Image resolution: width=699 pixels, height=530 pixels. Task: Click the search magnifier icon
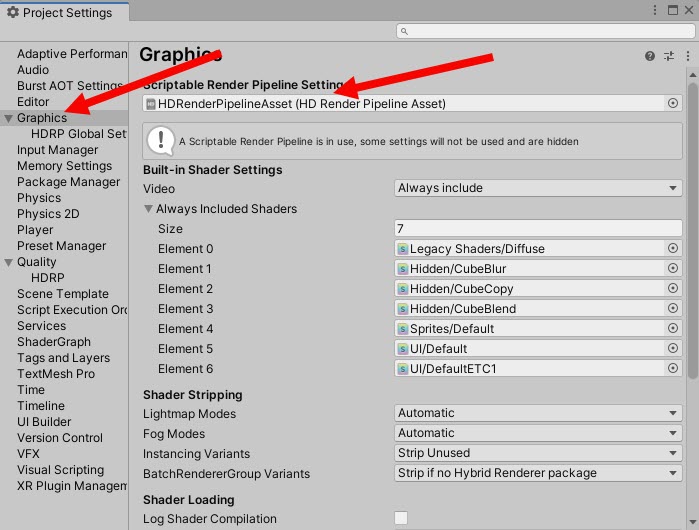[404, 31]
